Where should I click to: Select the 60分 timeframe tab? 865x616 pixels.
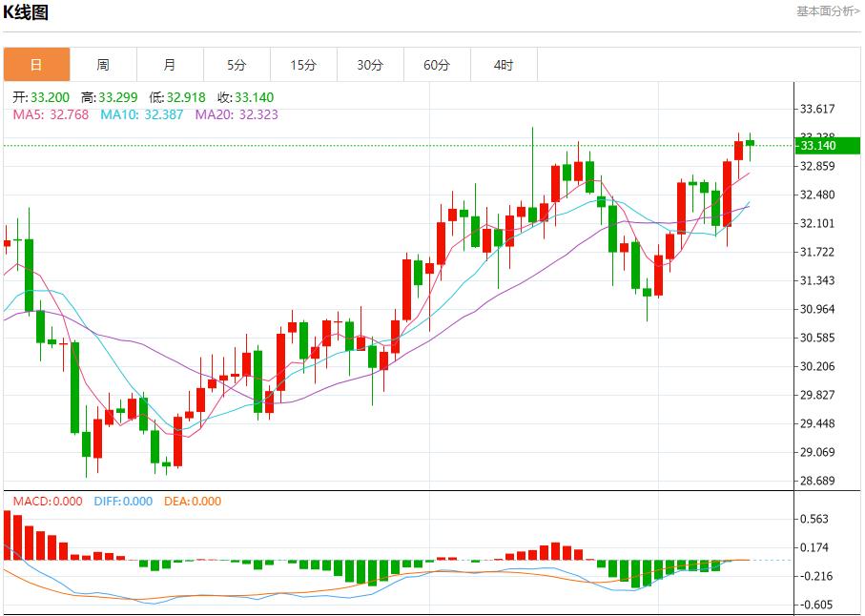tap(437, 65)
